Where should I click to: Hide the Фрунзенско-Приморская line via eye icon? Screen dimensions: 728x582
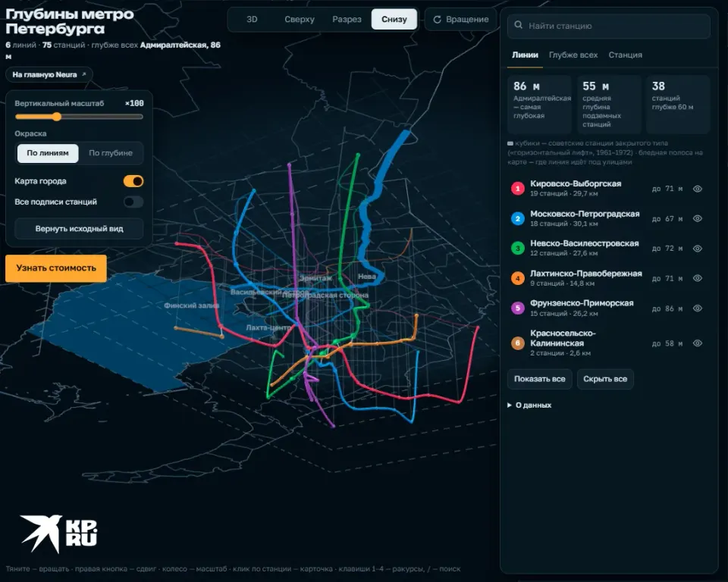point(698,308)
